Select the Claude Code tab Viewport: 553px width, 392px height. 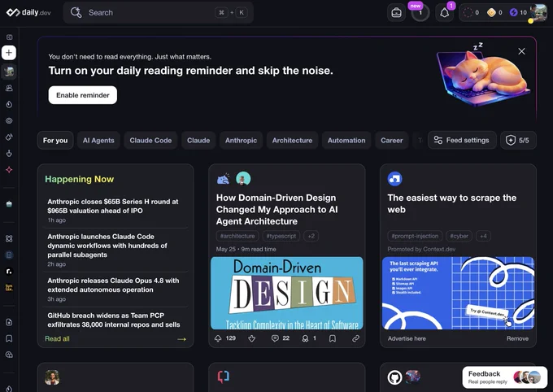pyautogui.click(x=150, y=140)
